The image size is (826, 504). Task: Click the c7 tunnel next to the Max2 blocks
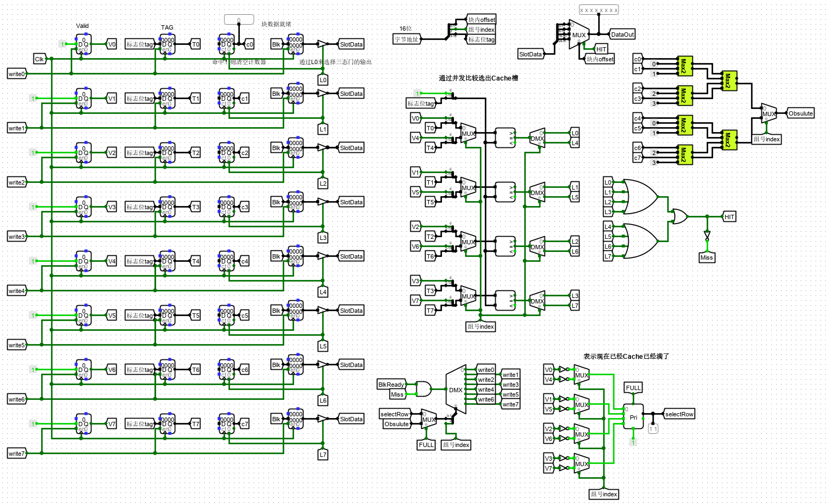[638, 158]
